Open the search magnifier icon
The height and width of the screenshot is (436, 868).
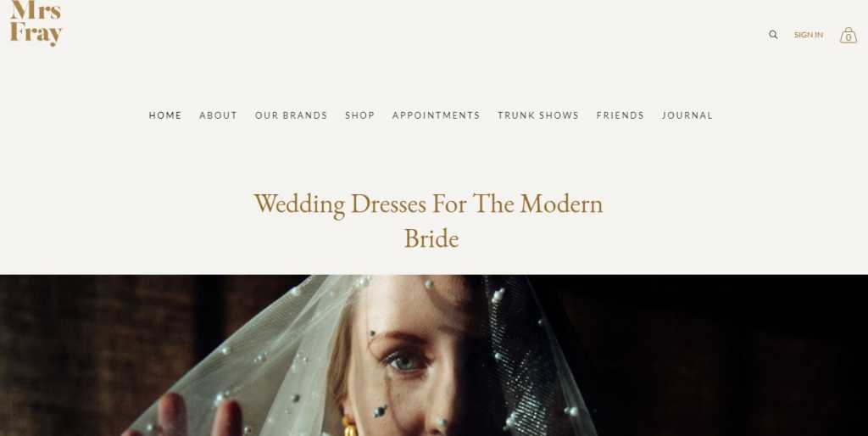tap(773, 35)
